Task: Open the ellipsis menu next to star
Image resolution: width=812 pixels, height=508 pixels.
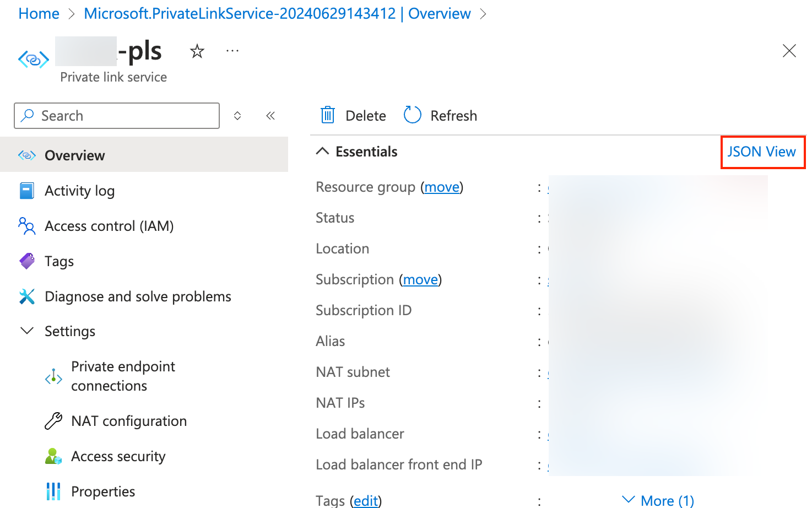Action: tap(232, 51)
